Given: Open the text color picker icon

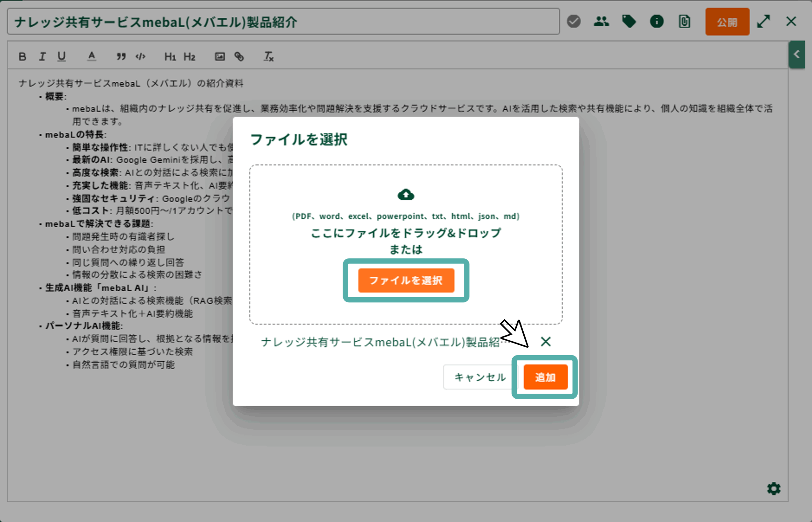Looking at the screenshot, I should click(x=92, y=56).
